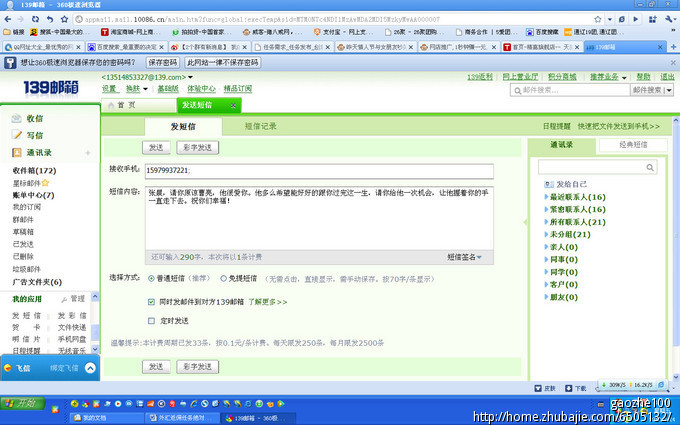This screenshot has height=425, width=680.
Task: Click the 飞信 logo icon
Action: coord(7,368)
